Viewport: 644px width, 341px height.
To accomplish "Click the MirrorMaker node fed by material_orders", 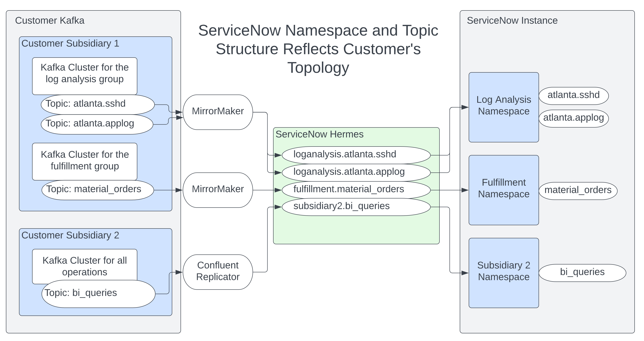I will (x=218, y=190).
